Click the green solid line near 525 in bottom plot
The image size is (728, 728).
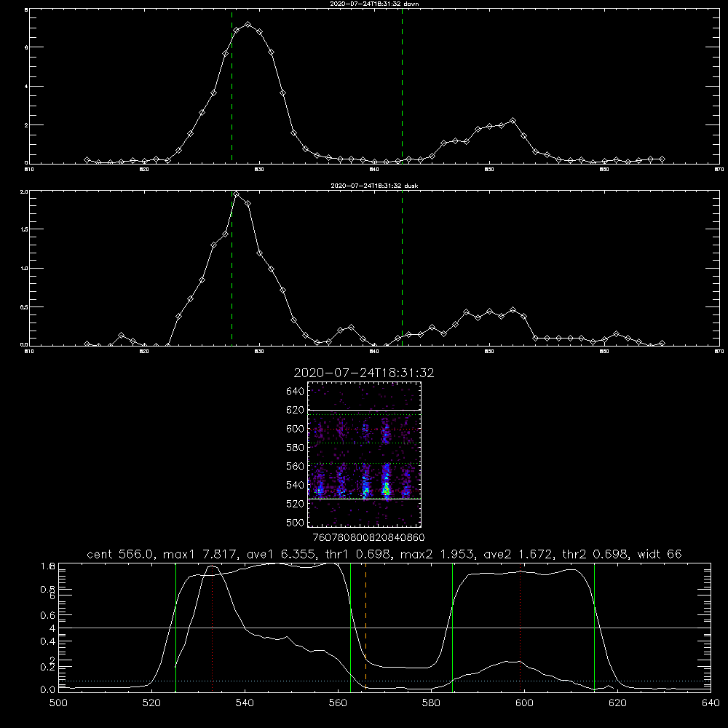pos(175,627)
